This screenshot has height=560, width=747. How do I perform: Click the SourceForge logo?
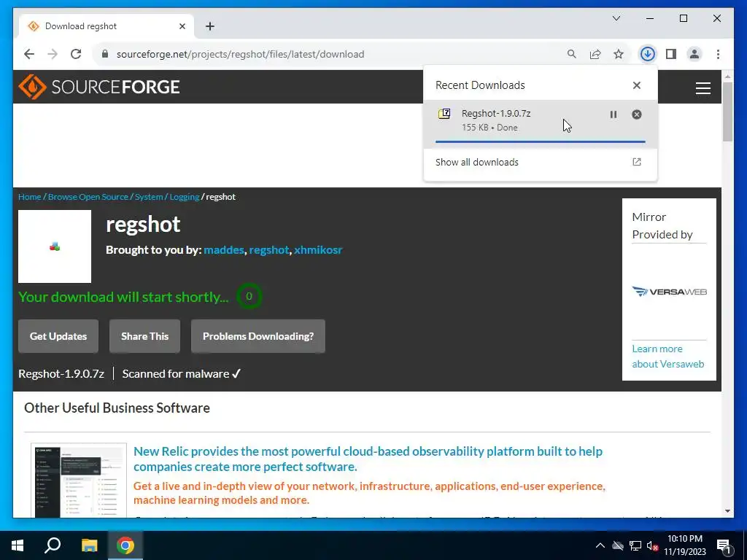tap(98, 87)
